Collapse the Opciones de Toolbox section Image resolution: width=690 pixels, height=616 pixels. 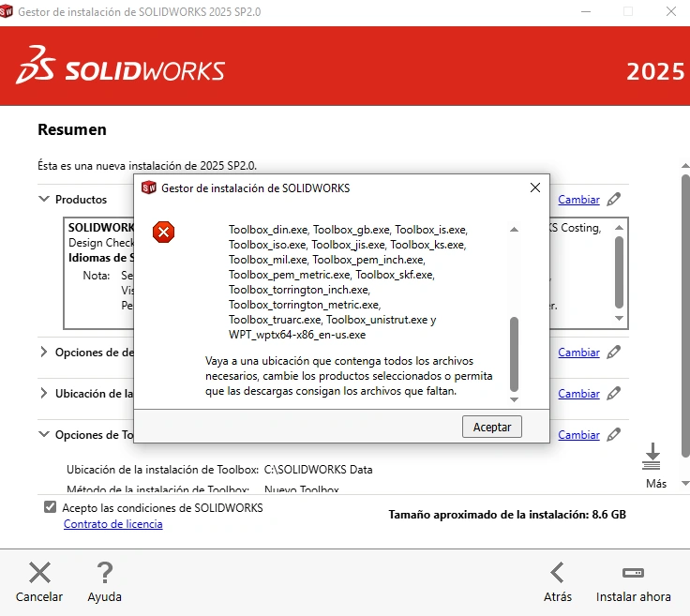(x=44, y=434)
